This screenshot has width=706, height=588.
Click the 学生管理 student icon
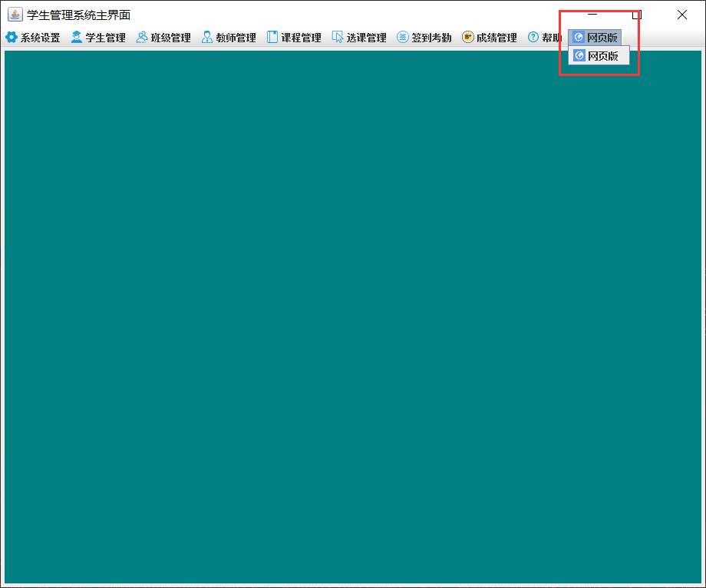pos(76,36)
